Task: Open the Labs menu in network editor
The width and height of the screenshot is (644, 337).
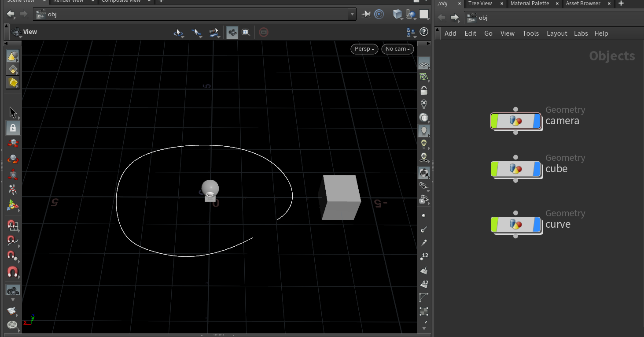Action: point(581,33)
